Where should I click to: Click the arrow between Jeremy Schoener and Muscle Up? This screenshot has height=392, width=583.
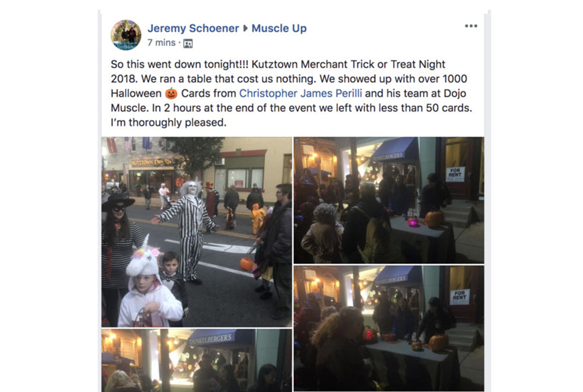245,29
